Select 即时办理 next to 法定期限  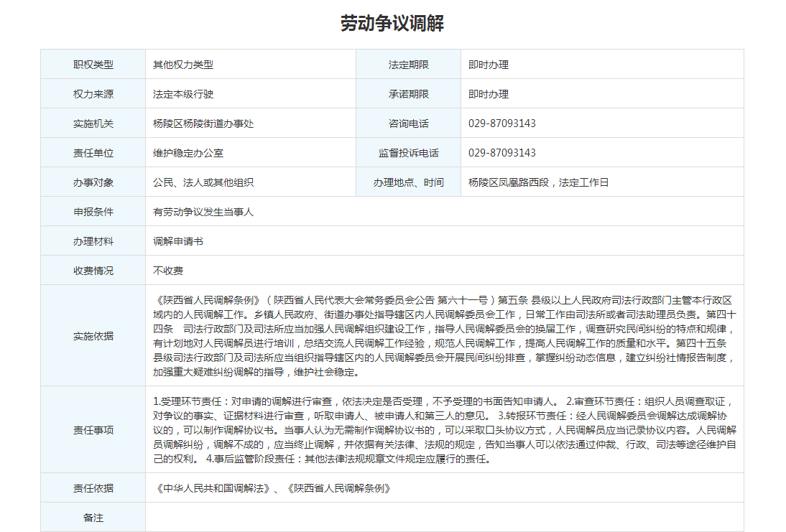489,65
